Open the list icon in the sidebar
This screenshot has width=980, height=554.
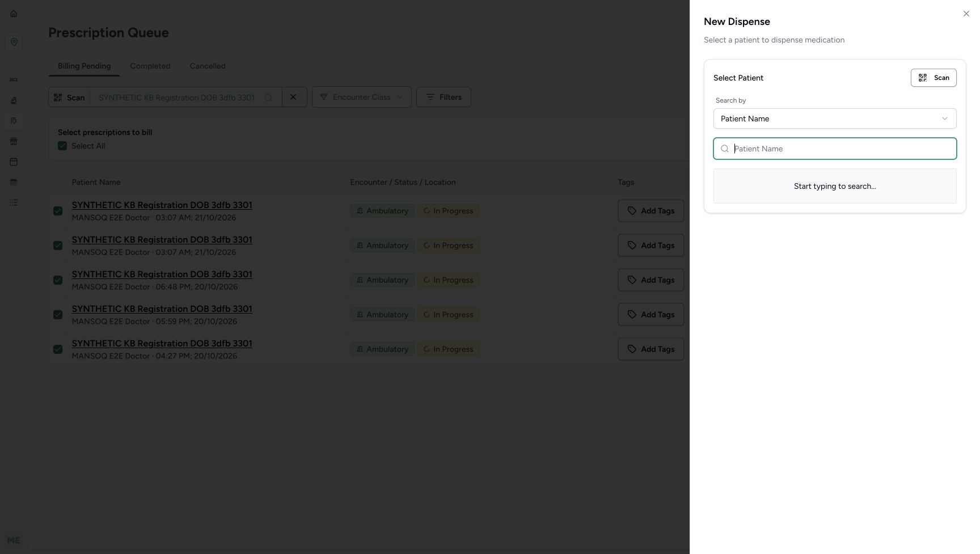(14, 202)
